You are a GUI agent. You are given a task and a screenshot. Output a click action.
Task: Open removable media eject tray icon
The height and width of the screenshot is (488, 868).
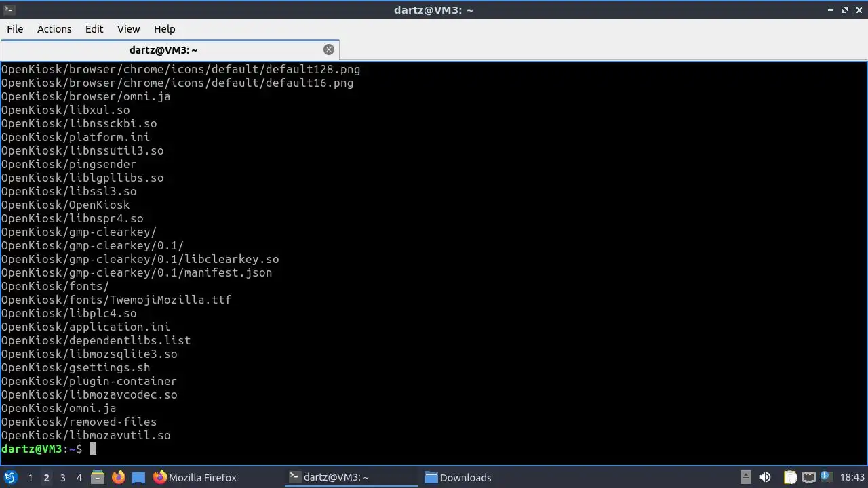pos(745,477)
